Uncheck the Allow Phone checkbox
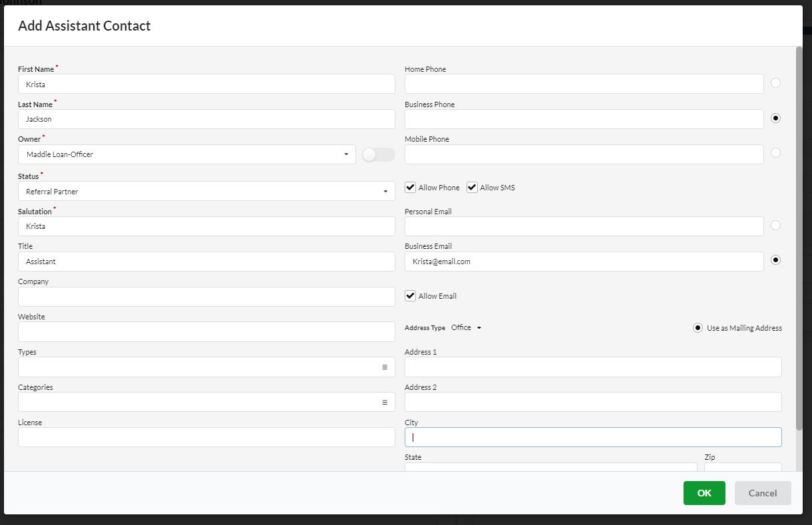This screenshot has height=525, width=812. tap(410, 187)
